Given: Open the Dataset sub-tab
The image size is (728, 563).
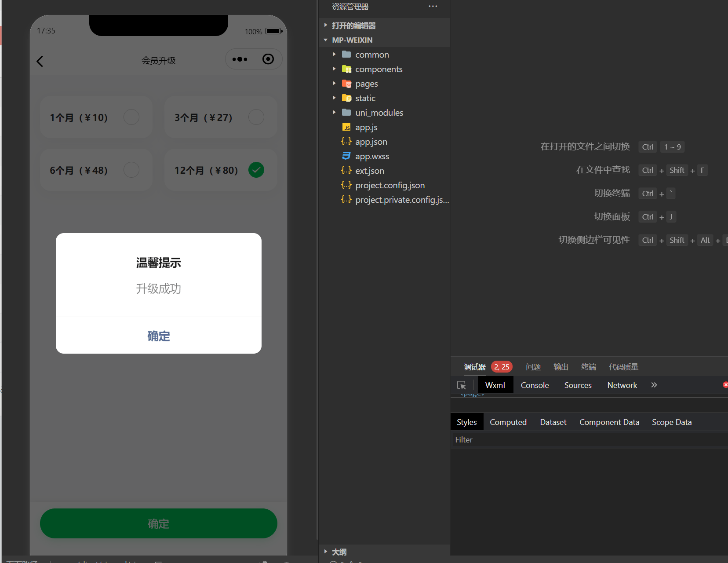Looking at the screenshot, I should [553, 422].
